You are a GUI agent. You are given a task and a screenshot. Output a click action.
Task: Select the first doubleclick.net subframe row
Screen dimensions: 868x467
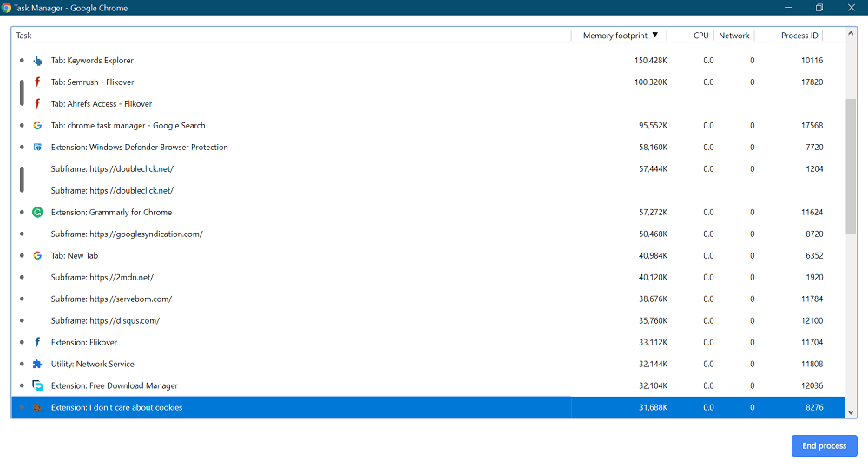pos(429,168)
